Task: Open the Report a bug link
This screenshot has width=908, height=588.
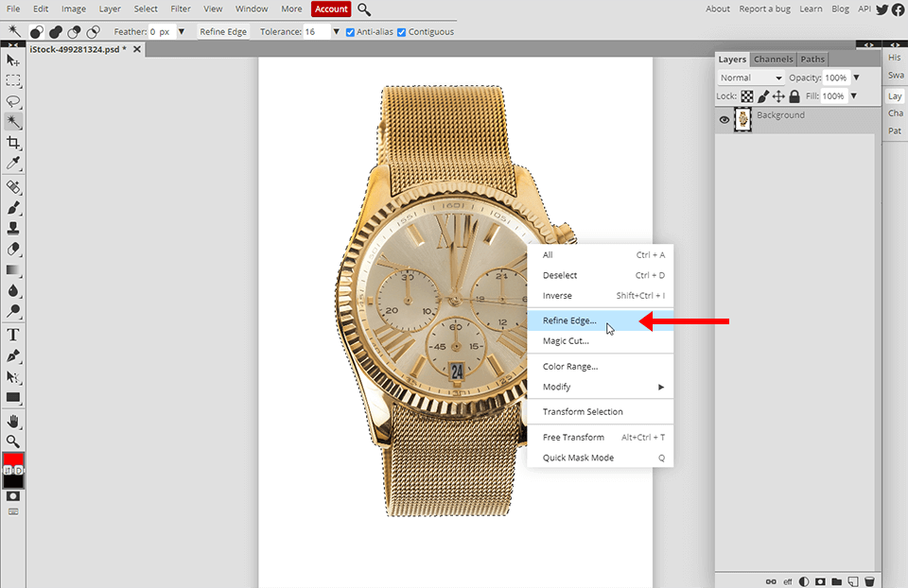Action: tap(764, 9)
